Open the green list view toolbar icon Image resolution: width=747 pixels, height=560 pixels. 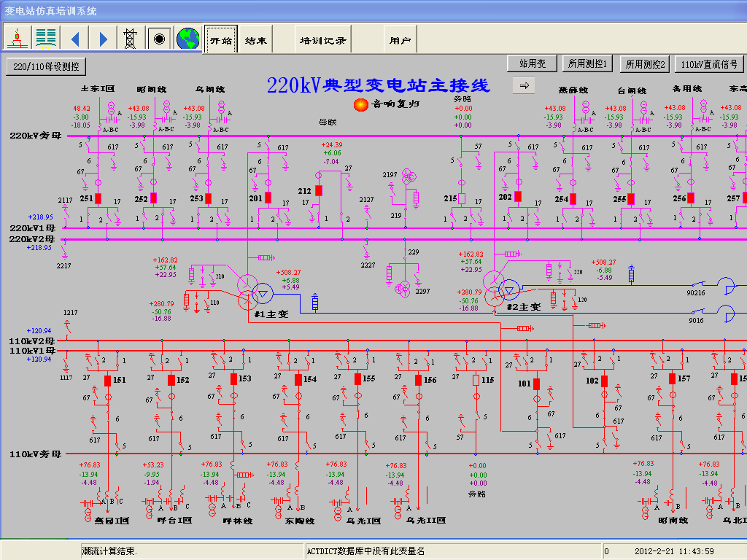coord(47,38)
